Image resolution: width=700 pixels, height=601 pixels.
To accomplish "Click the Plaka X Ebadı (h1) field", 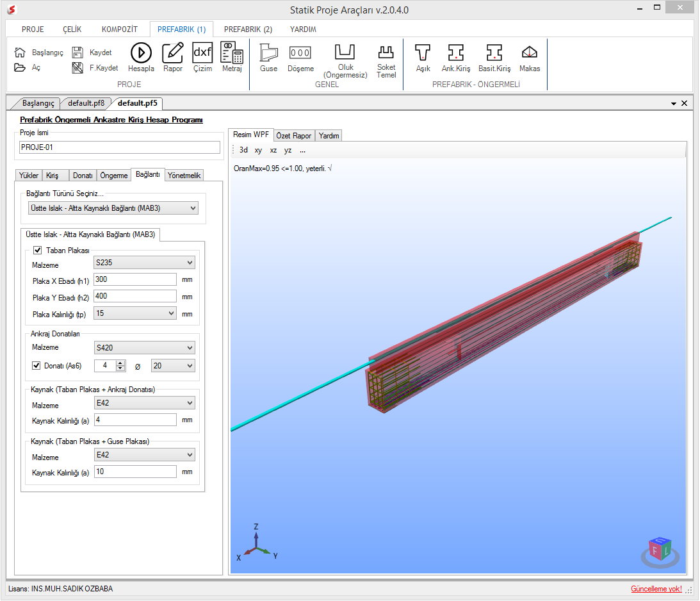I will [135, 279].
